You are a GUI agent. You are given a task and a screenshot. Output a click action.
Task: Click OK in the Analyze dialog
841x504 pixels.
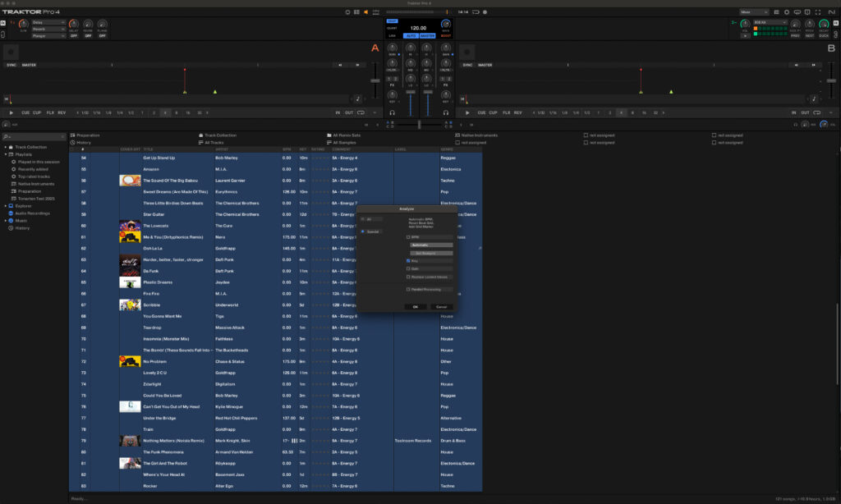click(x=416, y=306)
